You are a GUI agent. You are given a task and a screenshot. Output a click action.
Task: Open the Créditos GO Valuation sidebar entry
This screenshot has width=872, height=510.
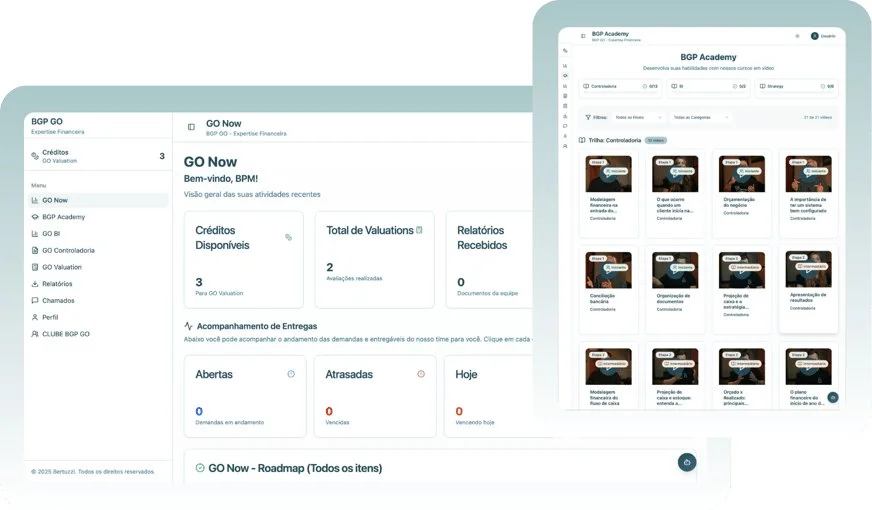pyautogui.click(x=98, y=156)
